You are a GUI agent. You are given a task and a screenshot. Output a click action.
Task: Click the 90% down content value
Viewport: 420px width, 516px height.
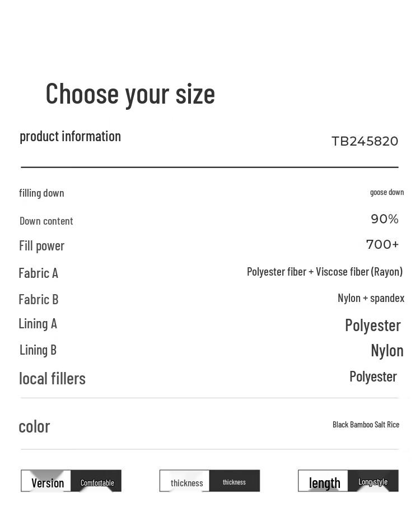[384, 219]
